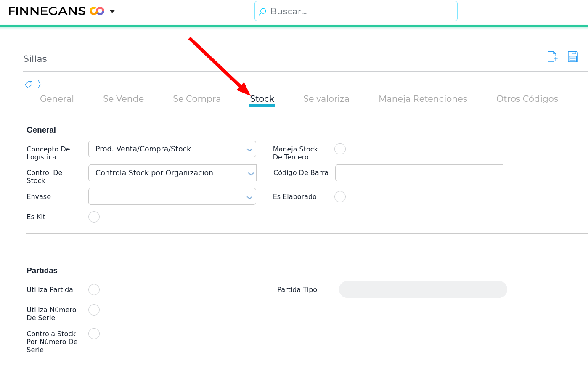Click the tag label icon
This screenshot has width=588, height=366.
point(29,85)
